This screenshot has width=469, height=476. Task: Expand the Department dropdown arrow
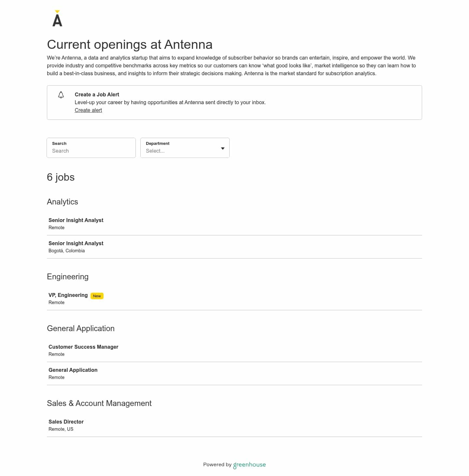coord(223,148)
